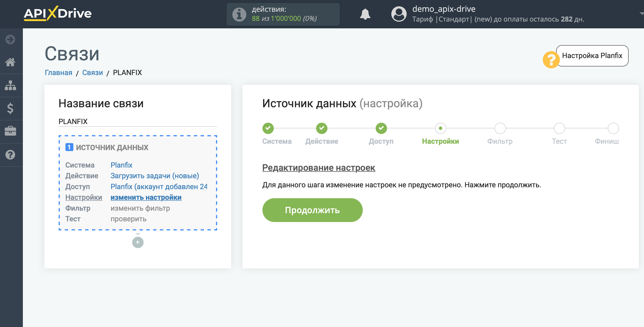
Task: Click изменить настройки link
Action: (146, 197)
